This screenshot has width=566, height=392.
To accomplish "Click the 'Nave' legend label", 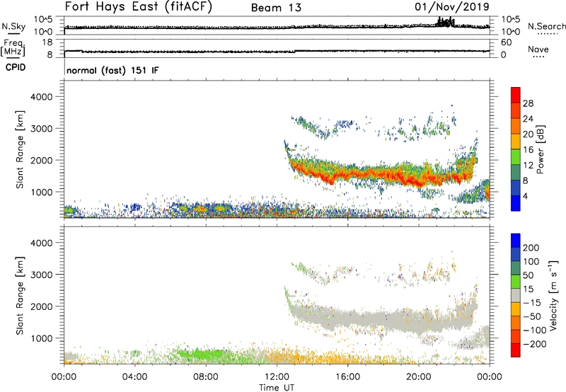I will 538,49.
